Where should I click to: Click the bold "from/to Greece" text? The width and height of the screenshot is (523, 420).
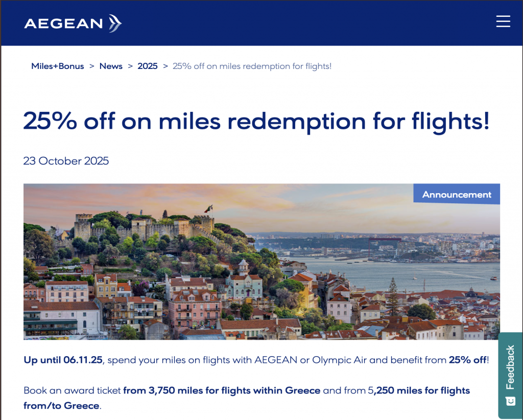[x=61, y=406]
